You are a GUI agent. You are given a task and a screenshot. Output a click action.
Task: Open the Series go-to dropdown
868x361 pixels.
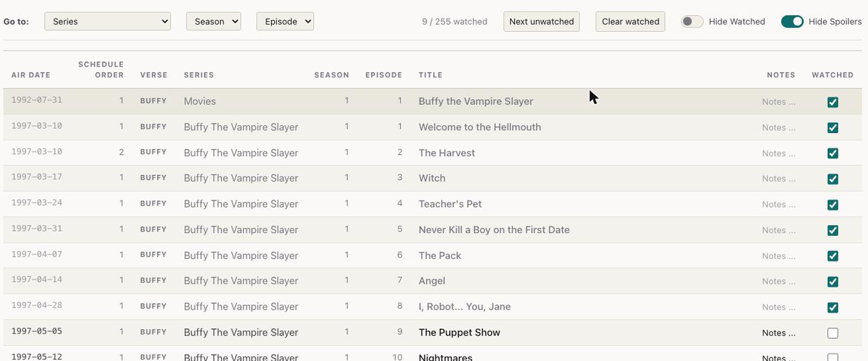click(108, 22)
